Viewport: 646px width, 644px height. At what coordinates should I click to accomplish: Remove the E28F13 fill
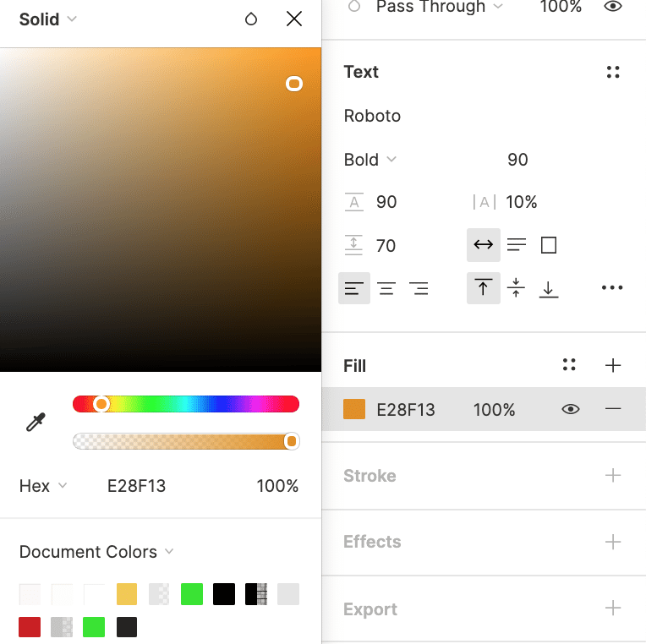click(x=613, y=410)
